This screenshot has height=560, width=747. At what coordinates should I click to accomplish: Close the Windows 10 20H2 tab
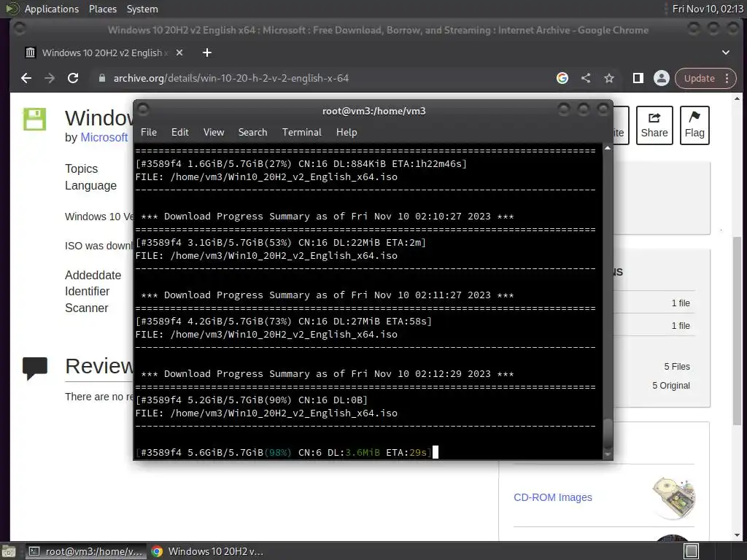(179, 52)
